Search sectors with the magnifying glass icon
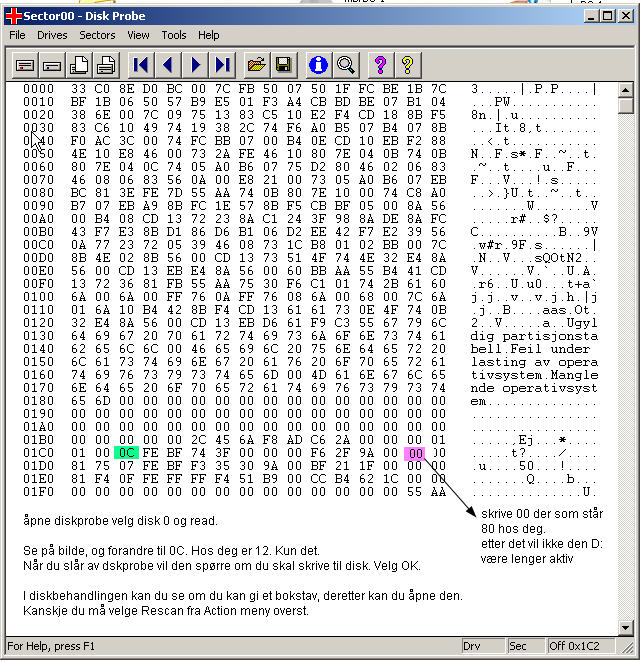Viewport: 643px width, 662px height. click(x=346, y=65)
